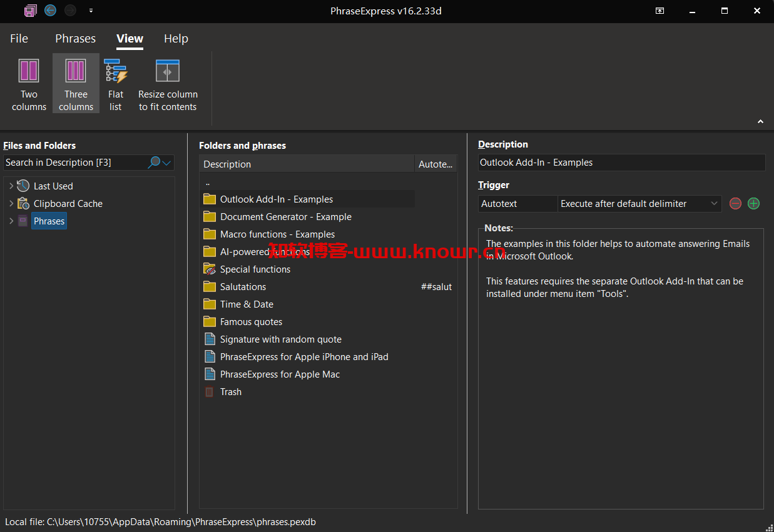Screen dimensions: 774x532
Task: Choose the Flat list view
Action: 116,84
